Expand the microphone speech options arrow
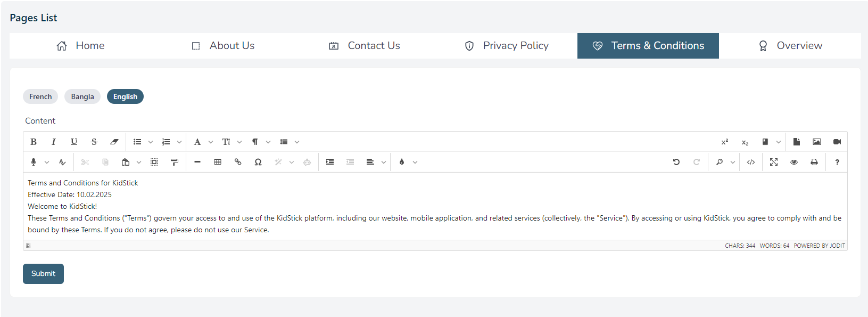Screen dimensions: 868x317 [47, 162]
